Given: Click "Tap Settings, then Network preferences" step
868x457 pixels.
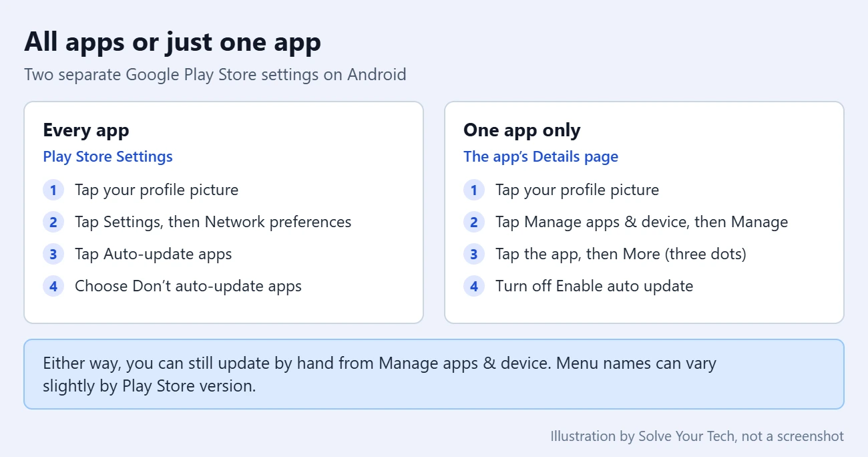Looking at the screenshot, I should pyautogui.click(x=213, y=222).
